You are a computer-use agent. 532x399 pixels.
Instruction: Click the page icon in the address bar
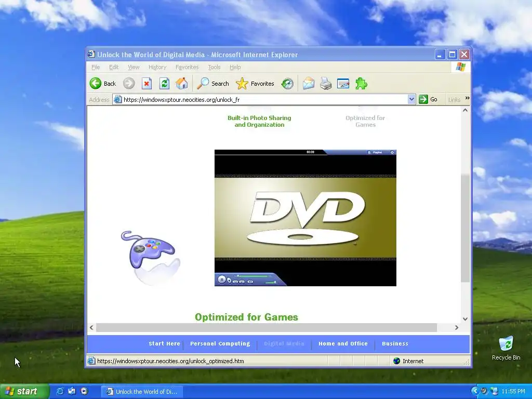(x=117, y=99)
